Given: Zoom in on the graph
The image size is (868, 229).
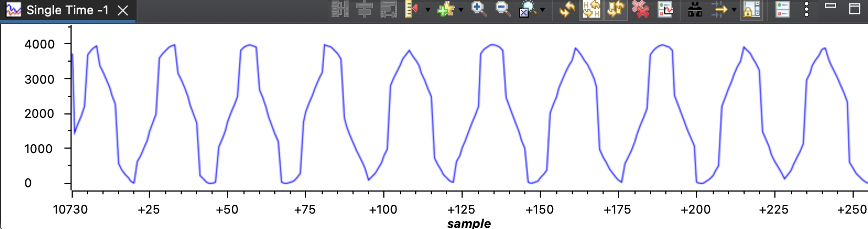Looking at the screenshot, I should tap(478, 9).
